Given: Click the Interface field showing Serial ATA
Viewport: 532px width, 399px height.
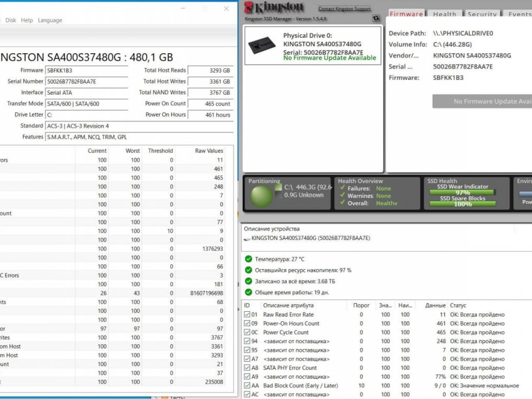Looking at the screenshot, I should [x=86, y=93].
